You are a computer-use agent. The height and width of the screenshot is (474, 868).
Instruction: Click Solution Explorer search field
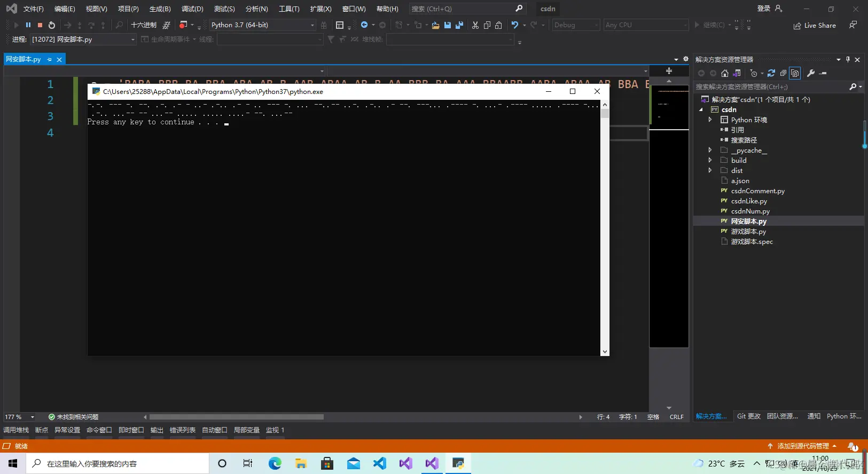tap(771, 86)
